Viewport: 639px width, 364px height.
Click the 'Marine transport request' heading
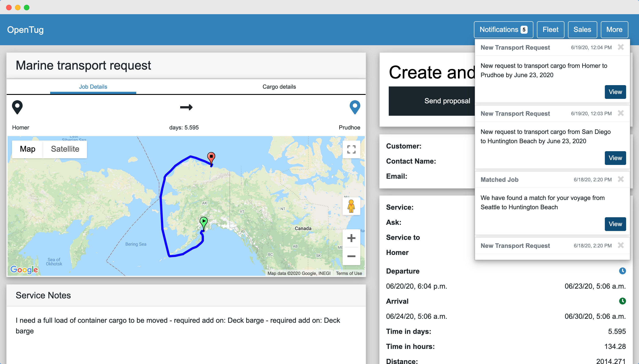(x=83, y=65)
